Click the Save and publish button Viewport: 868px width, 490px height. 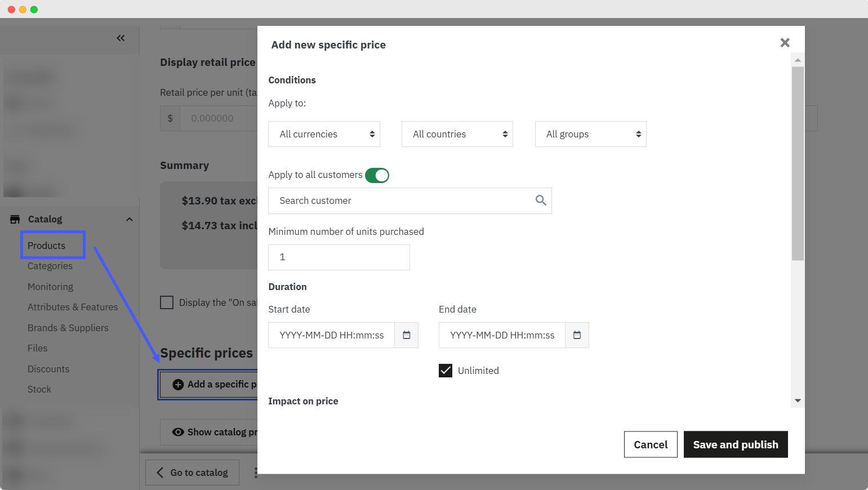735,444
